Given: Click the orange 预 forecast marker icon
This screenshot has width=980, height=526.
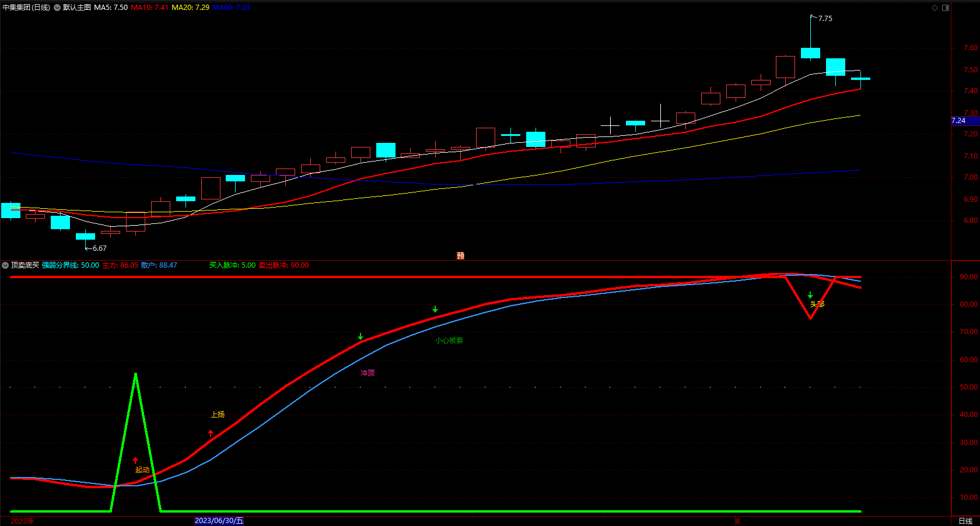Looking at the screenshot, I should tap(460, 255).
